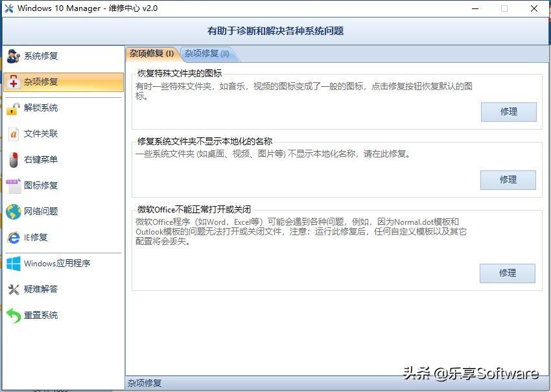Click 修理 for 微软Office不能正常打开或关闭

[507, 273]
